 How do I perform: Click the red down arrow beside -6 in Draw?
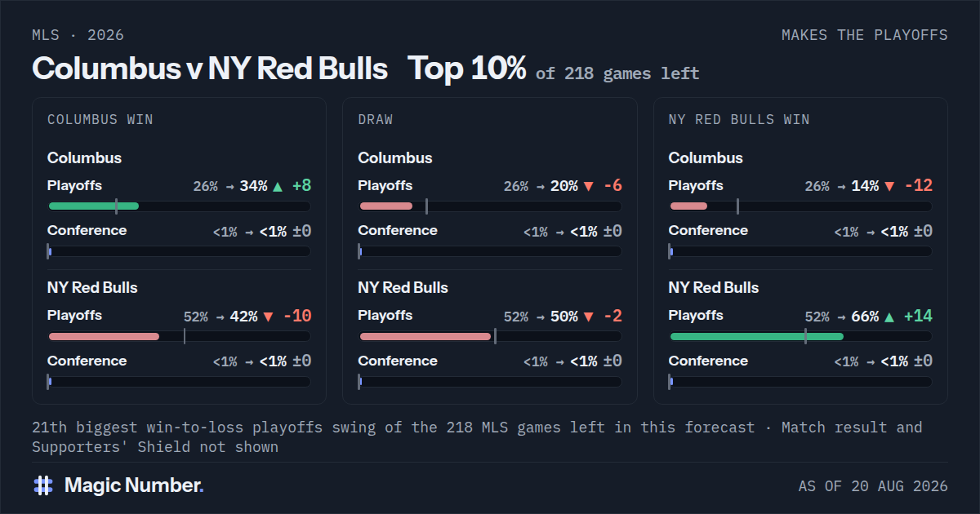coord(588,186)
